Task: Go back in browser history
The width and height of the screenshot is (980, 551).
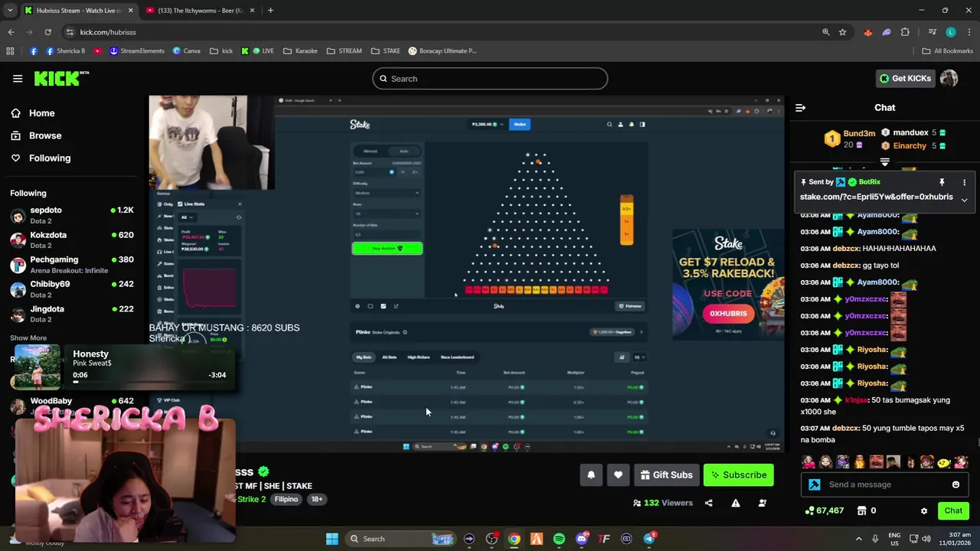Action: pyautogui.click(x=11, y=32)
